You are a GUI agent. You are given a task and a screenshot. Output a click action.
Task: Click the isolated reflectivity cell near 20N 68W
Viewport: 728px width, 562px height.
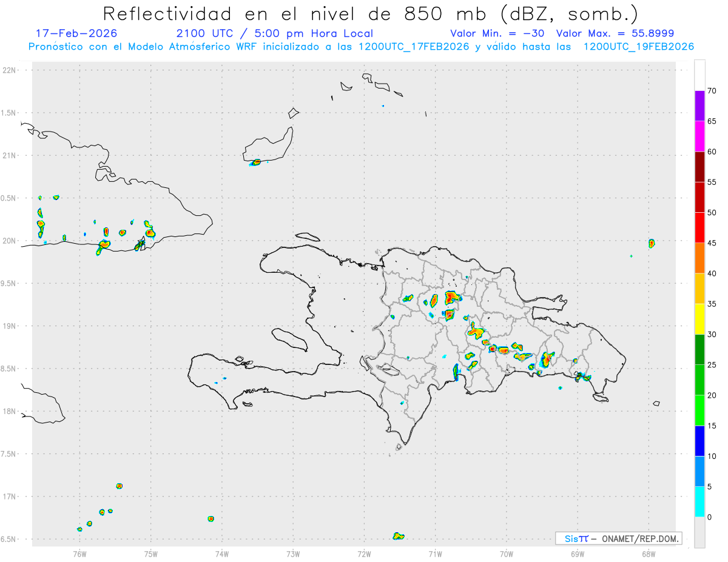(652, 243)
